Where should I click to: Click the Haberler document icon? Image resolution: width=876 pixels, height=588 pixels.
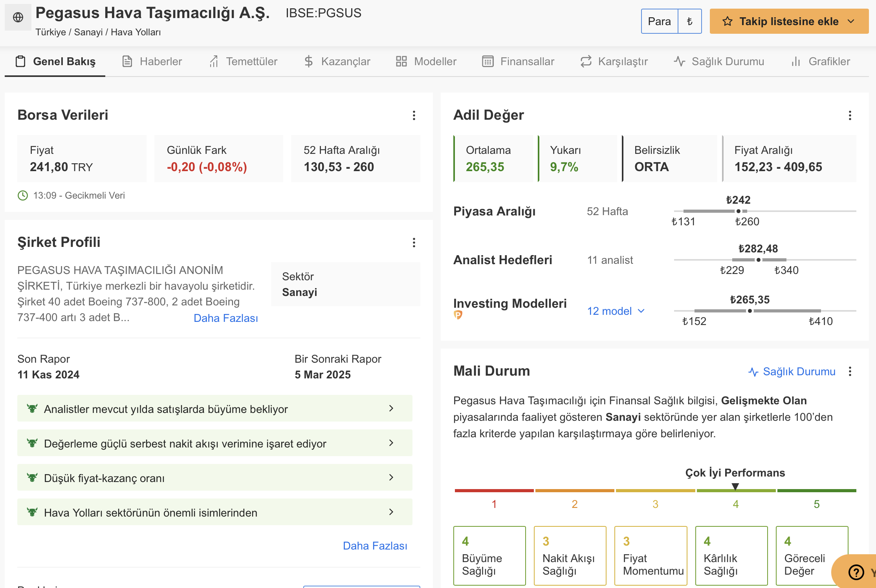click(127, 61)
